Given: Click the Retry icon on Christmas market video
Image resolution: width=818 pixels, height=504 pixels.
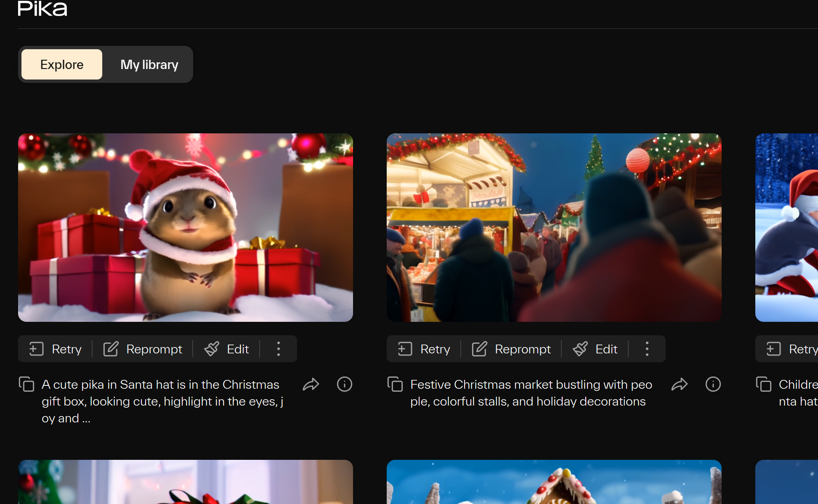Looking at the screenshot, I should point(404,349).
